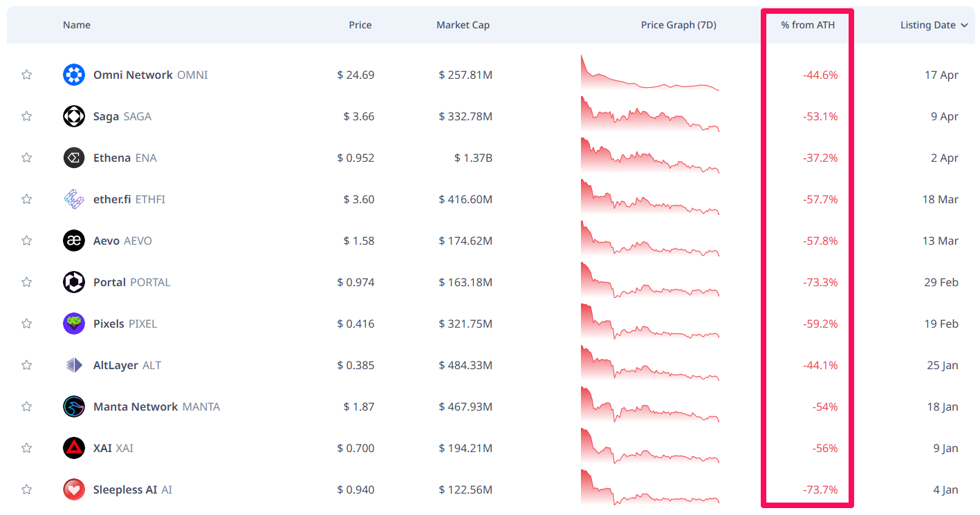Viewport: 980px width, 515px height.
Task: Open the Manta Network coin page
Action: coord(136,406)
